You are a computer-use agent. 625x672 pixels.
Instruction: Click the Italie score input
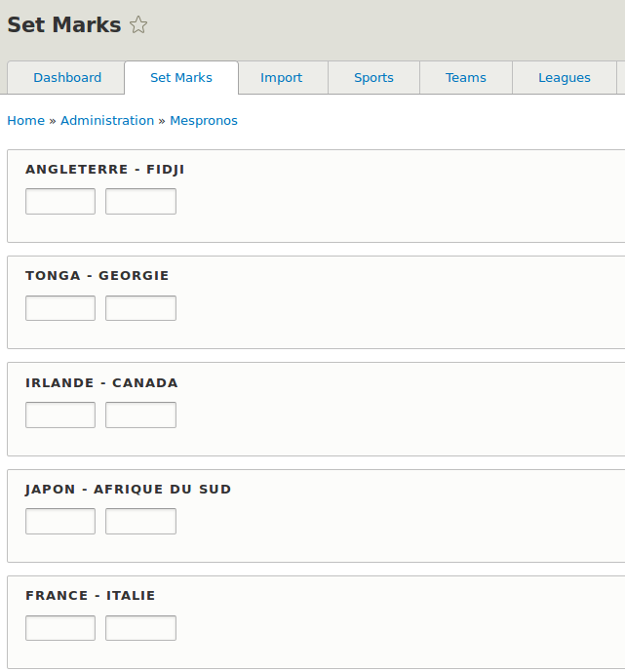pyautogui.click(x=140, y=628)
